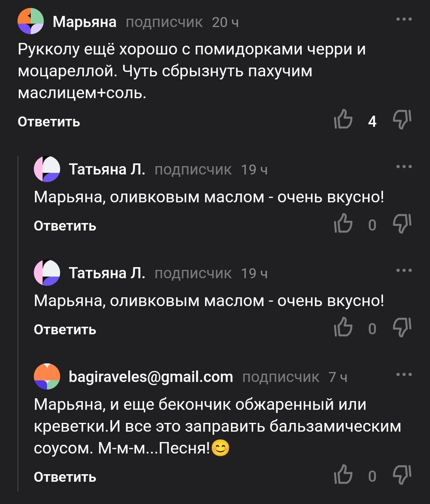Viewport: 430px width, 504px height.
Task: Open more options menu for Марьяна's comment
Action: click(404, 19)
